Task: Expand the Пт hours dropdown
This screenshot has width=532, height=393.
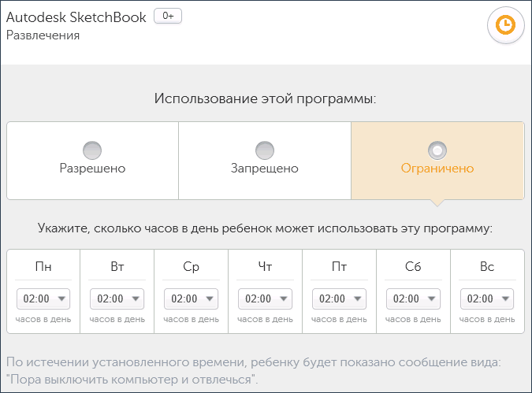Action: pyautogui.click(x=340, y=298)
